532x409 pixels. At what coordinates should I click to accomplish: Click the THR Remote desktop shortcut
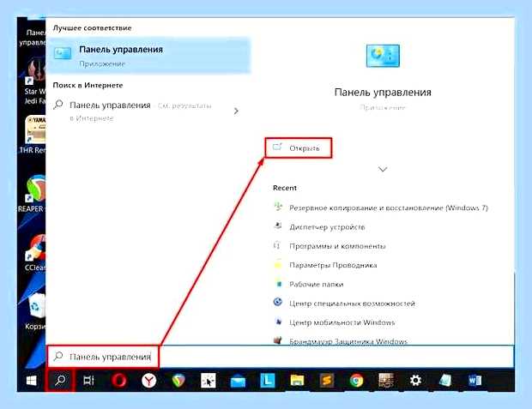(x=33, y=135)
